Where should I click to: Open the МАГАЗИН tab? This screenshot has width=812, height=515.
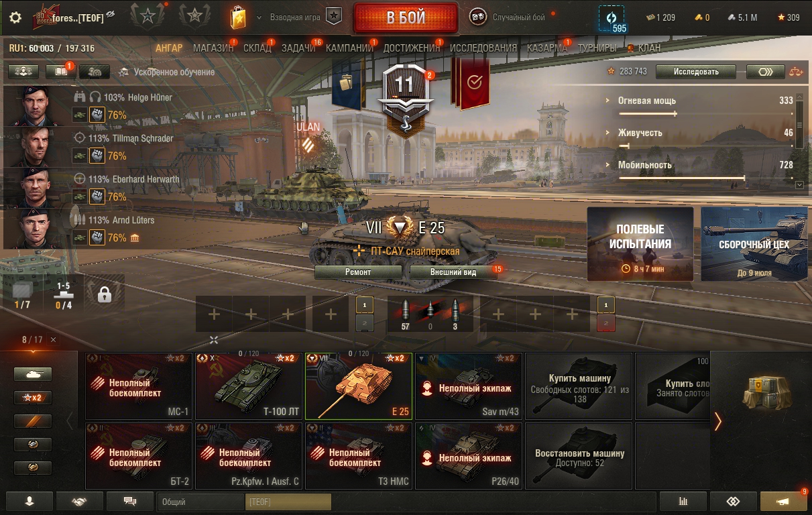pyautogui.click(x=213, y=48)
